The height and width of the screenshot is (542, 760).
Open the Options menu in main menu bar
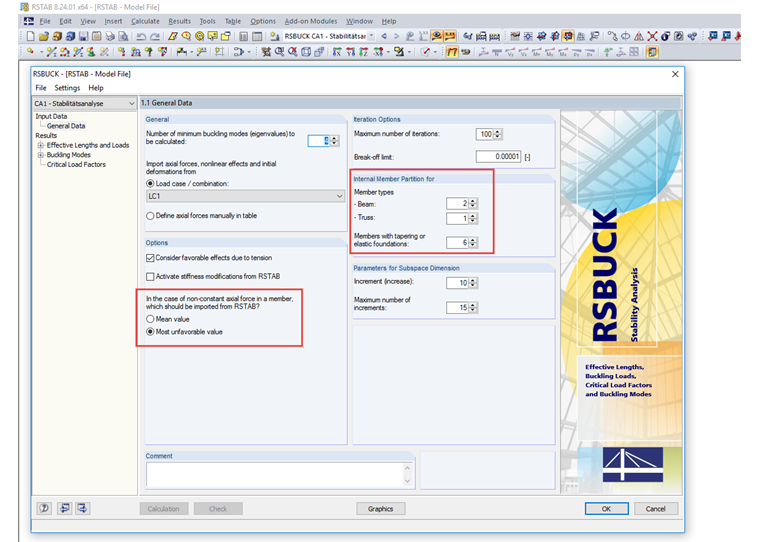click(263, 21)
